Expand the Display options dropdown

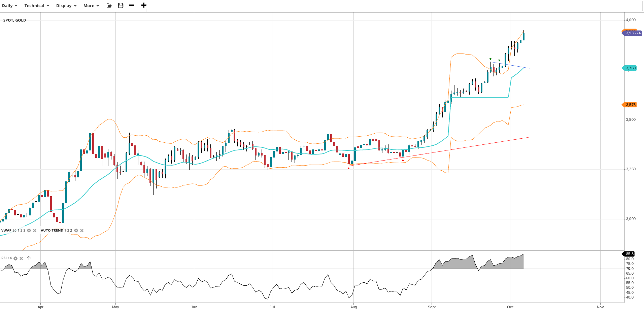pyautogui.click(x=66, y=6)
